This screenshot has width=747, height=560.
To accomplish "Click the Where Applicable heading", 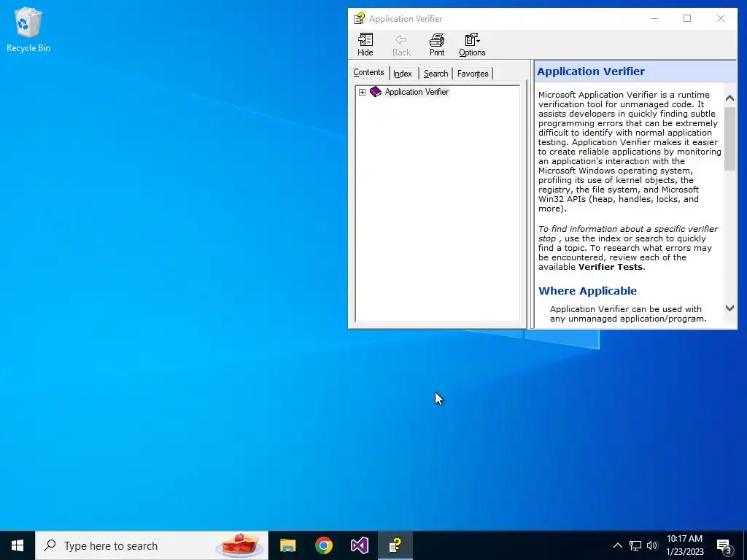I will [x=587, y=291].
